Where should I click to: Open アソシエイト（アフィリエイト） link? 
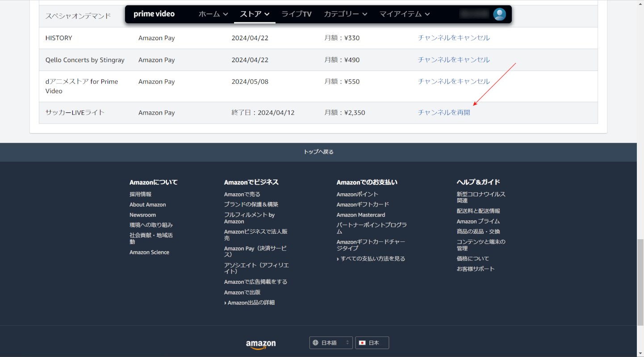[x=256, y=268]
